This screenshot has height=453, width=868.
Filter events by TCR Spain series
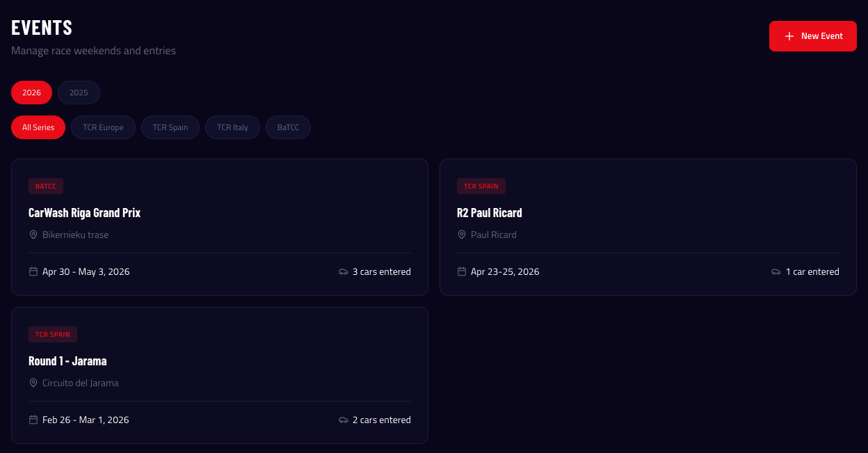pos(170,127)
